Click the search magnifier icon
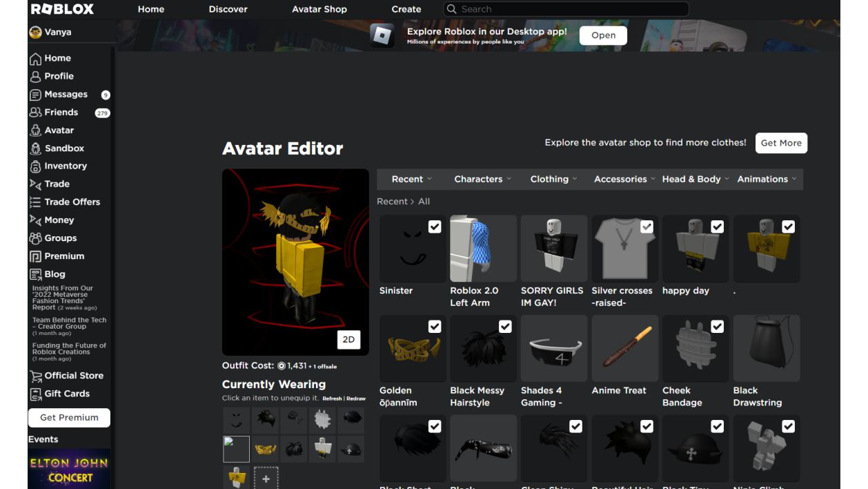Viewport: 868px width, 489px height. pos(451,9)
